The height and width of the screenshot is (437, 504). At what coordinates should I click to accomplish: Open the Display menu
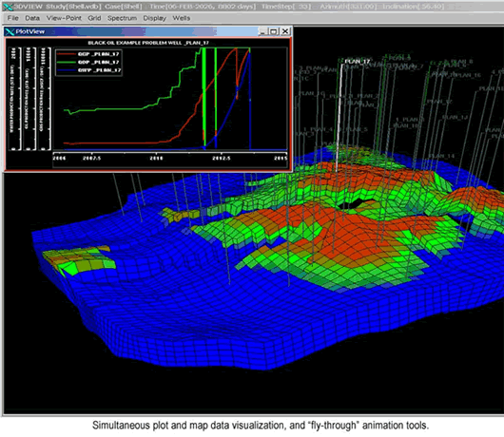click(x=155, y=18)
